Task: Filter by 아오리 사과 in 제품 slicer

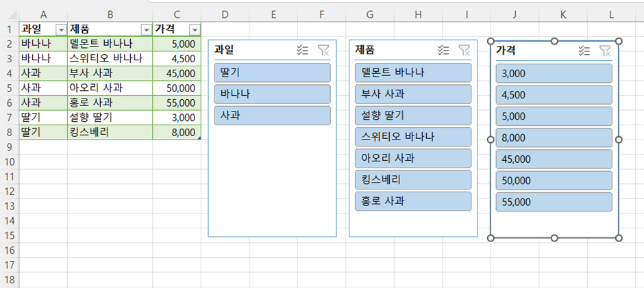Action: coord(413,158)
